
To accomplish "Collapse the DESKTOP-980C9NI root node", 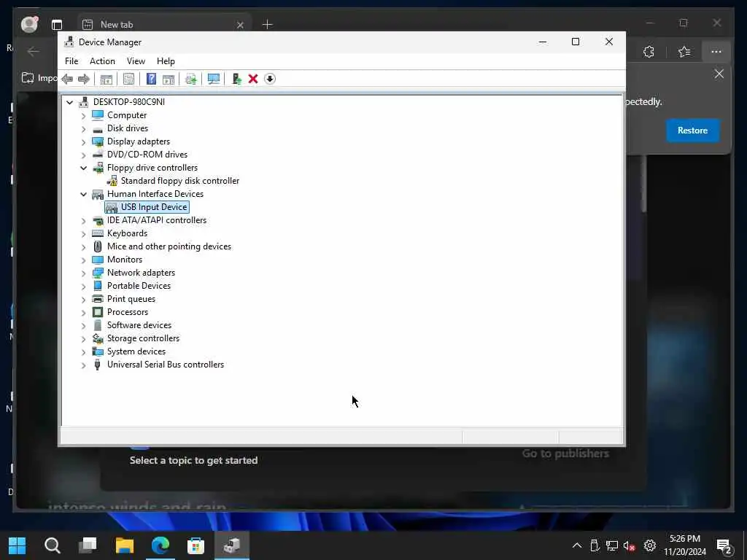I will point(69,102).
